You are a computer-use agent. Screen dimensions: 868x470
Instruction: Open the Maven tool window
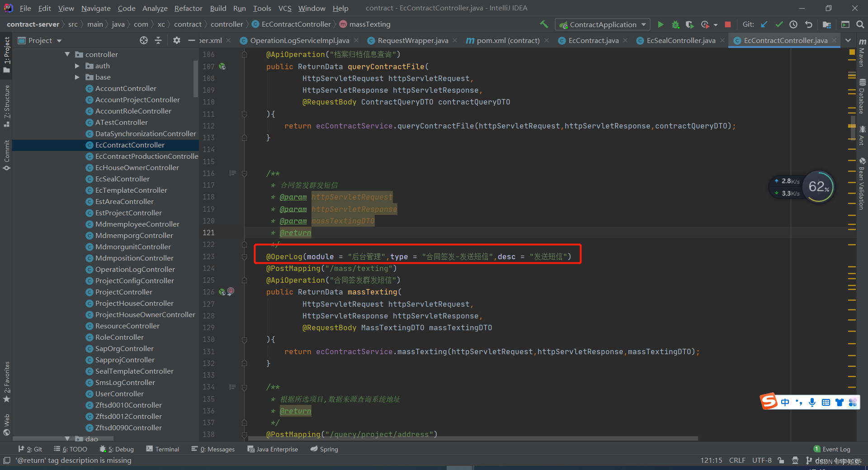coord(862,53)
